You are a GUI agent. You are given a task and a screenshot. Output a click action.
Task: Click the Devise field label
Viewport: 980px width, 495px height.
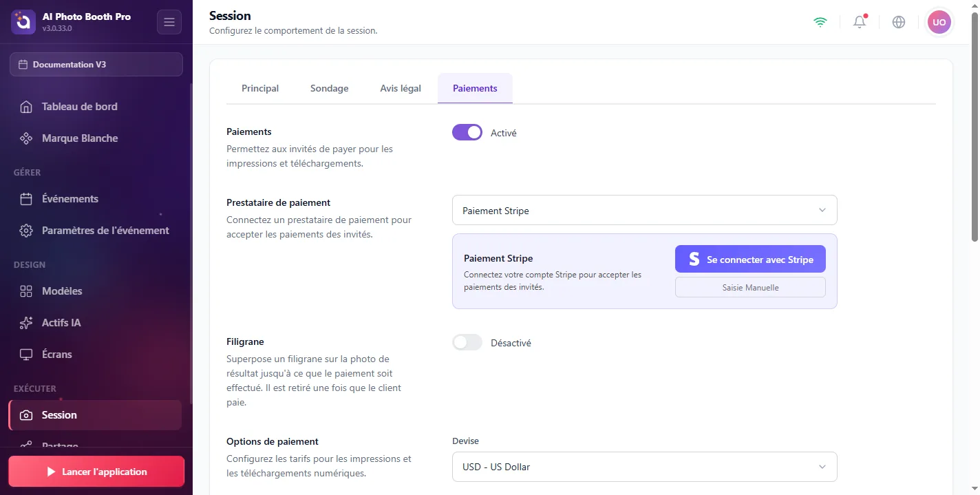(465, 441)
